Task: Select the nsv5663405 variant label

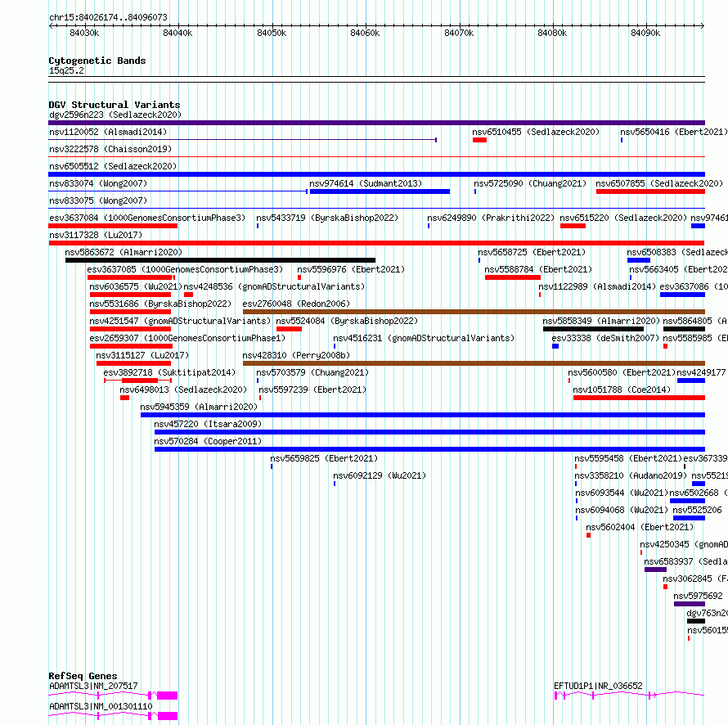Action: coord(678,269)
